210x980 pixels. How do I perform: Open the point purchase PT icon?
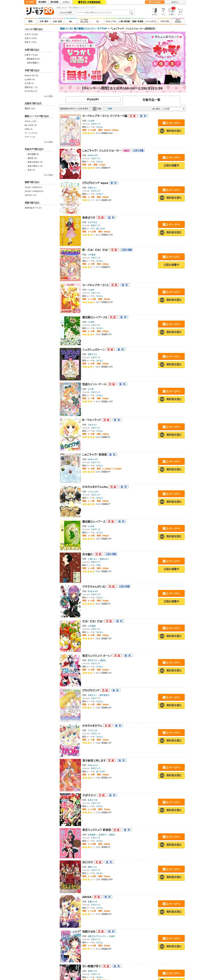(x=172, y=11)
